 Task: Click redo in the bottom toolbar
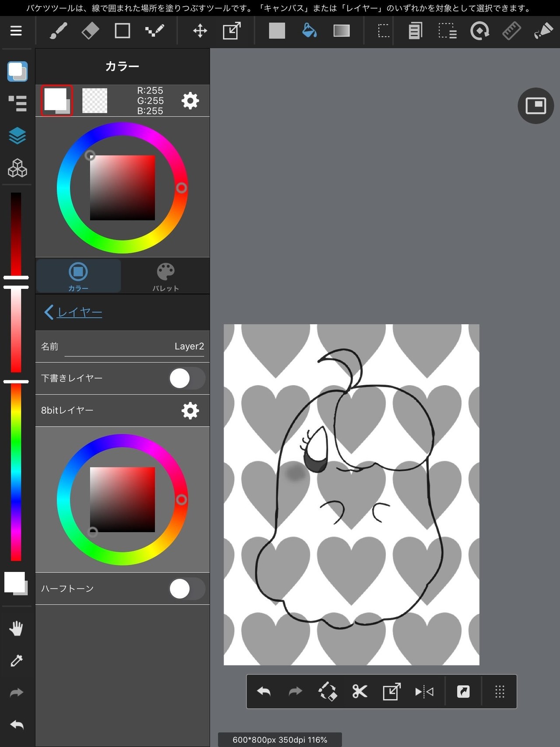(x=295, y=691)
